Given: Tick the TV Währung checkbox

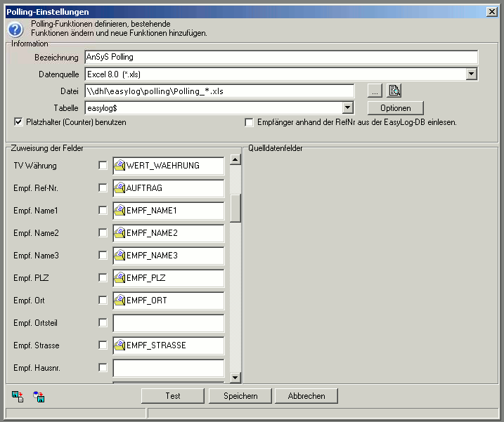Looking at the screenshot, I should click(x=103, y=166).
